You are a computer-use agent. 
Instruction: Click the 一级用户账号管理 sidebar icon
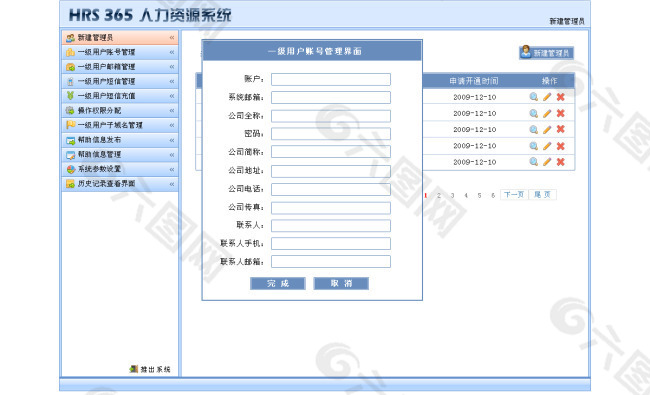pyautogui.click(x=70, y=52)
